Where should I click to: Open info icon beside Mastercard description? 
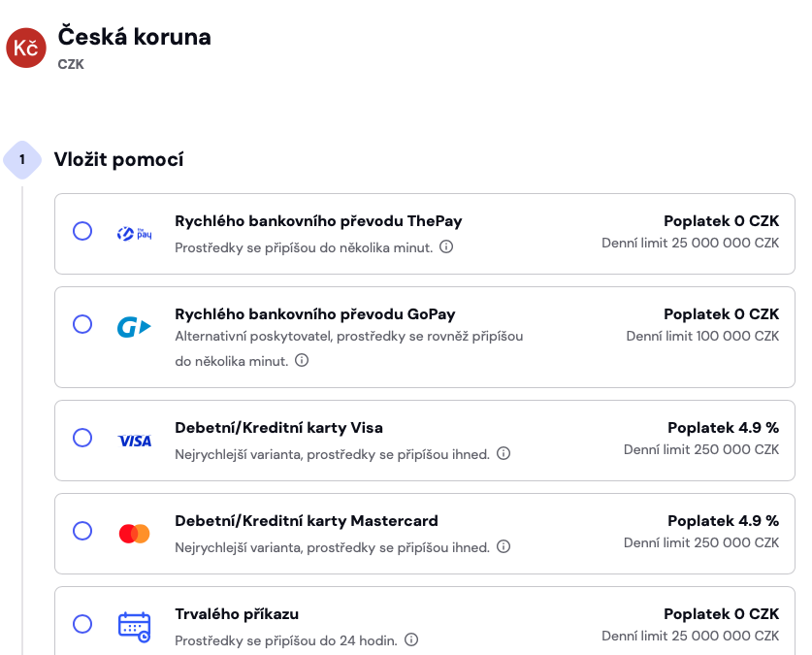tap(503, 546)
